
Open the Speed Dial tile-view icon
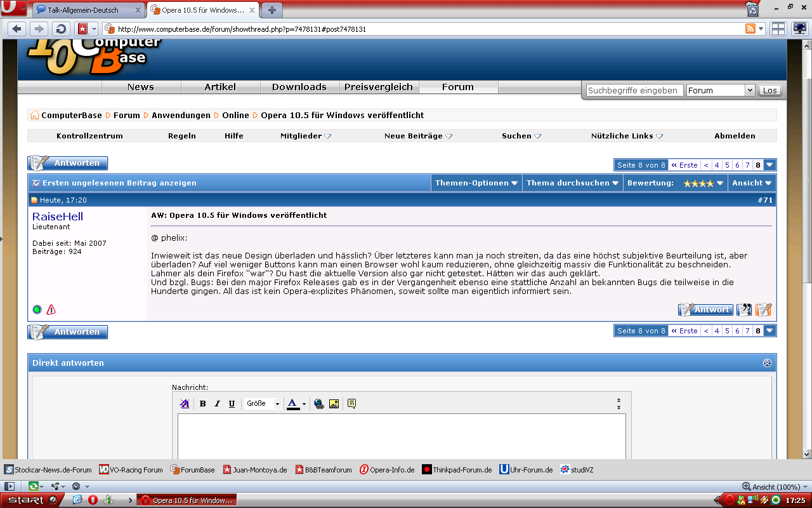(778, 29)
